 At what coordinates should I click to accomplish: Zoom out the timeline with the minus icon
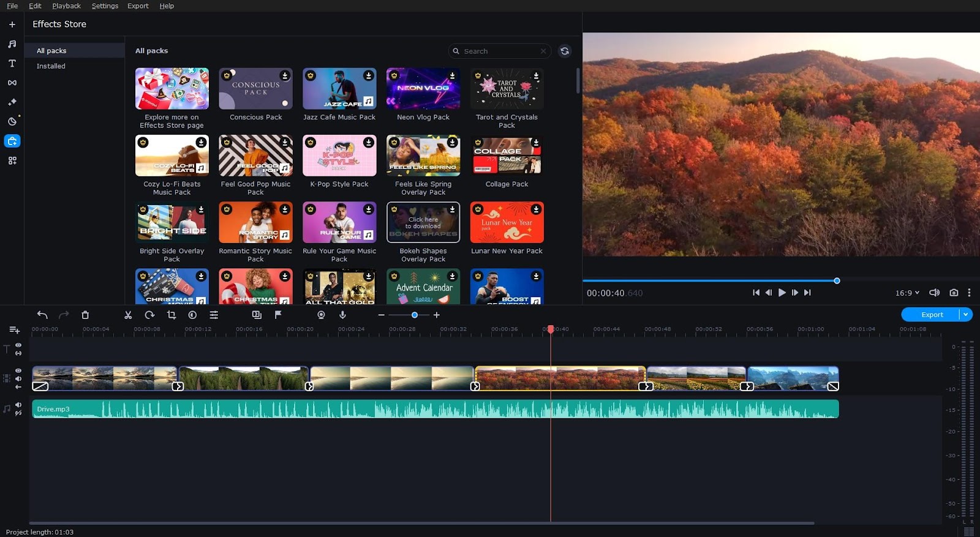coord(382,315)
